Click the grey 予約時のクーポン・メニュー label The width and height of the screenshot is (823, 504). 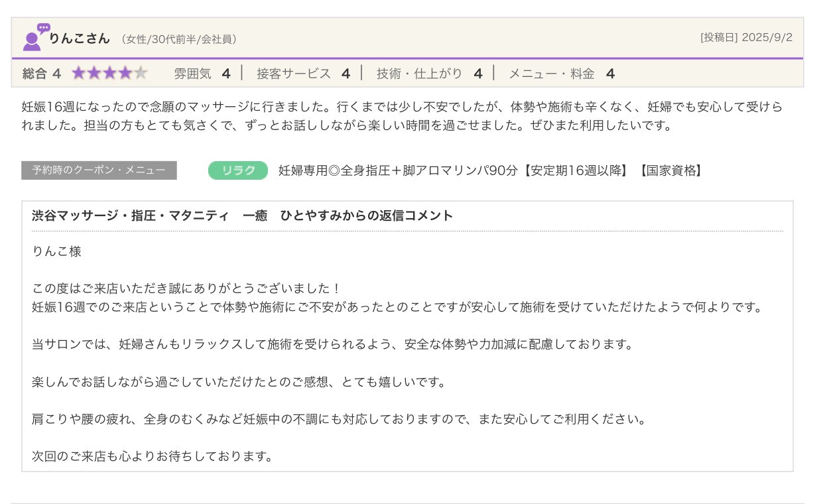click(x=99, y=170)
